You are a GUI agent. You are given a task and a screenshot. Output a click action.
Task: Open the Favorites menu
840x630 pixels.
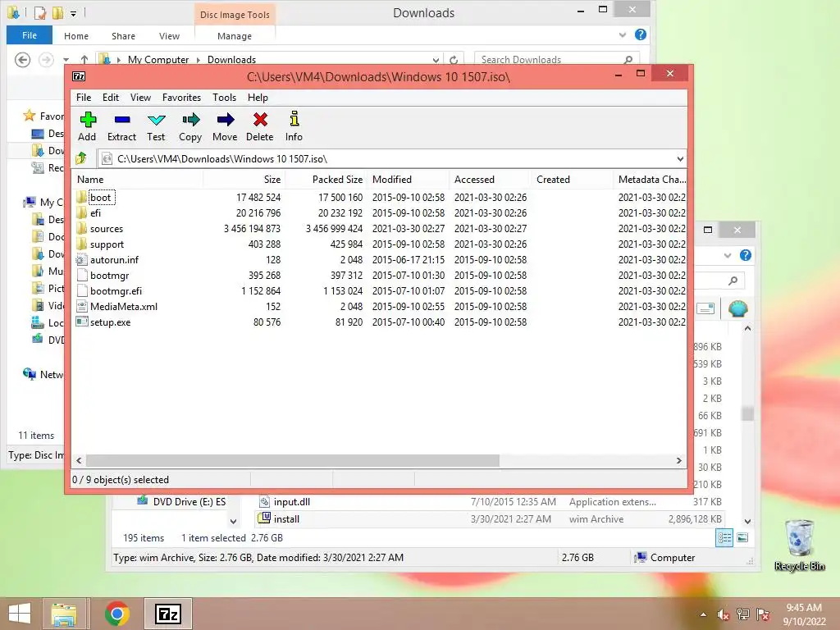[181, 98]
